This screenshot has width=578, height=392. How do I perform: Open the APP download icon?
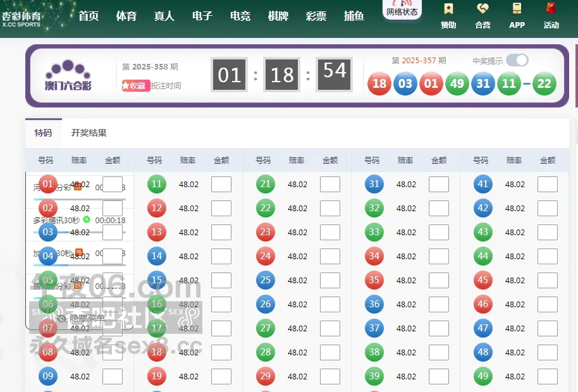tap(517, 15)
